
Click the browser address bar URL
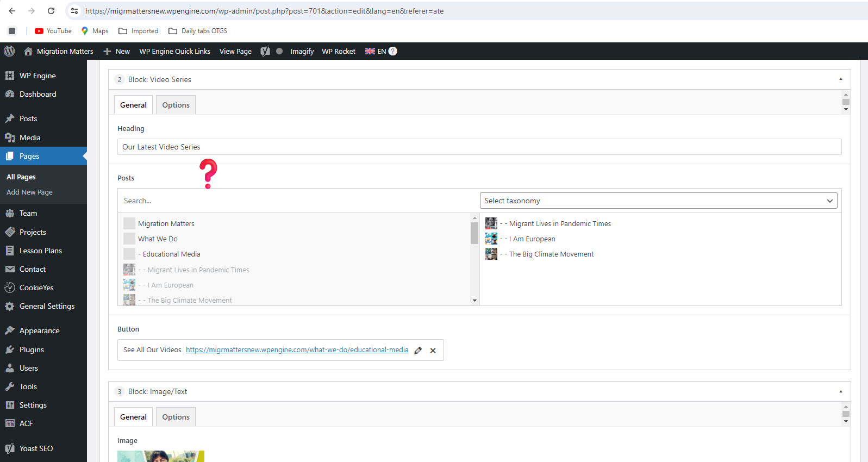coord(265,11)
